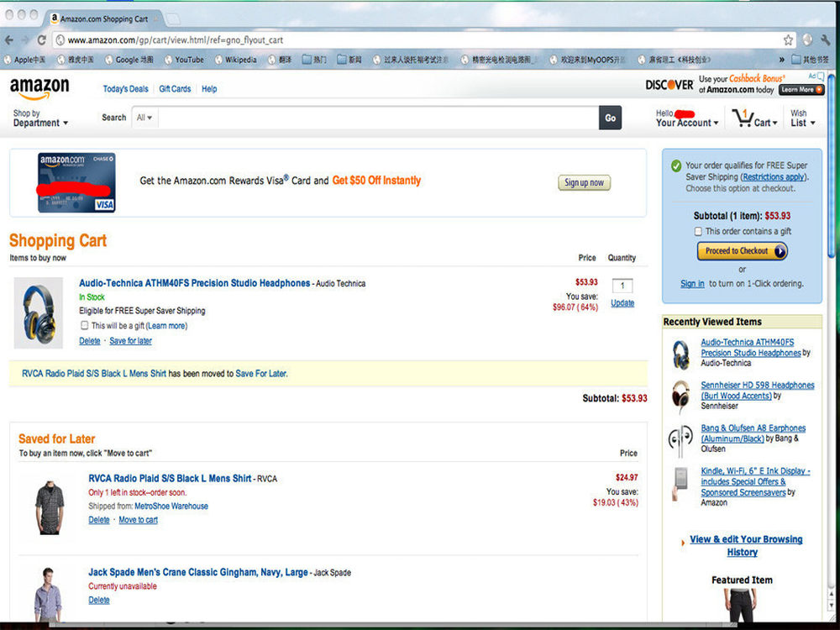The height and width of the screenshot is (630, 840).
Task: Click Sign in for 1-Click ordering
Action: coord(692,283)
